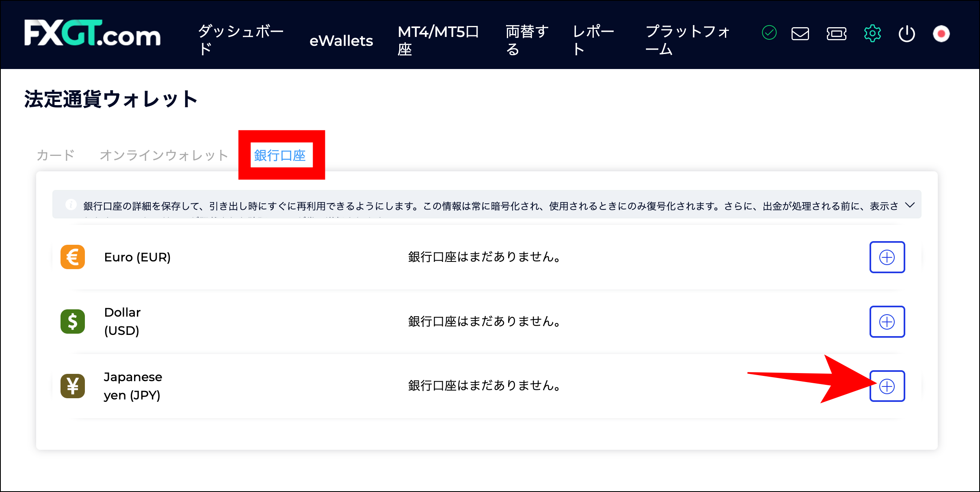Open the settings gear icon

pyautogui.click(x=872, y=34)
